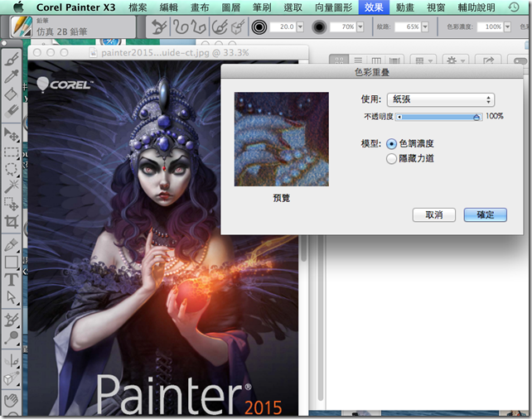Open the 紋路 65% dropdown arrow

(x=425, y=26)
